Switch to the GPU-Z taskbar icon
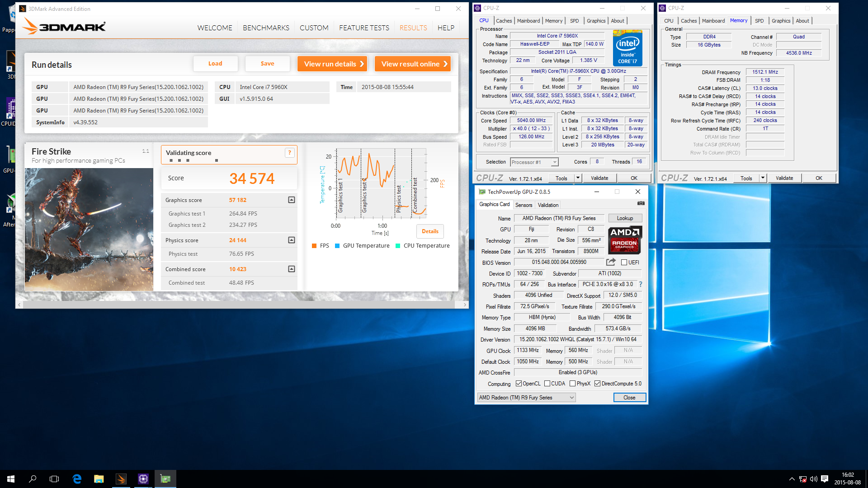Screen dimensions: 868x488 coord(165,479)
